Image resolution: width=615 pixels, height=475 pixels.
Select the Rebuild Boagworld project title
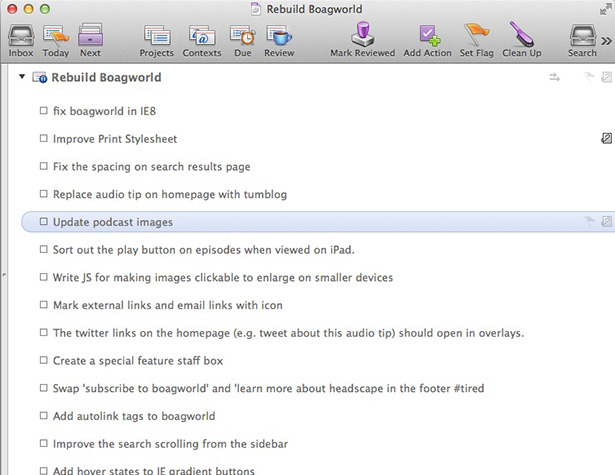(106, 77)
